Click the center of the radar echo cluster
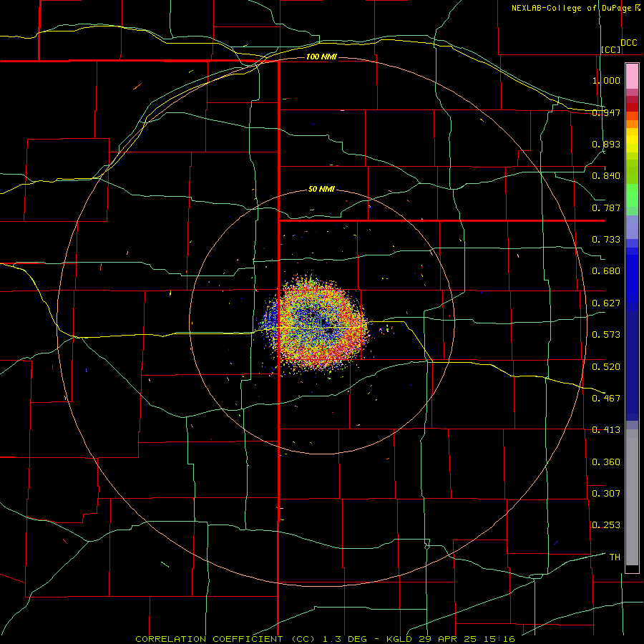Screen dimensions: 644x644 pyautogui.click(x=316, y=323)
